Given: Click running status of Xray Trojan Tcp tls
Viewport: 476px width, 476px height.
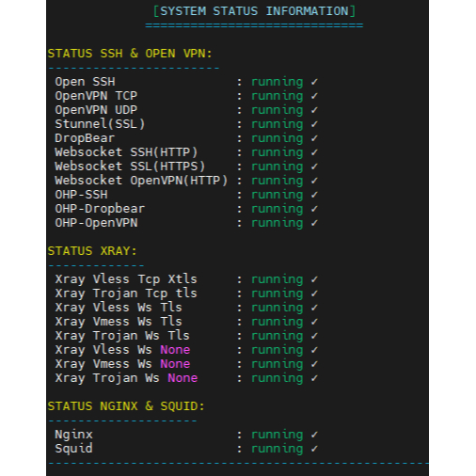Looking at the screenshot, I should tap(278, 294).
